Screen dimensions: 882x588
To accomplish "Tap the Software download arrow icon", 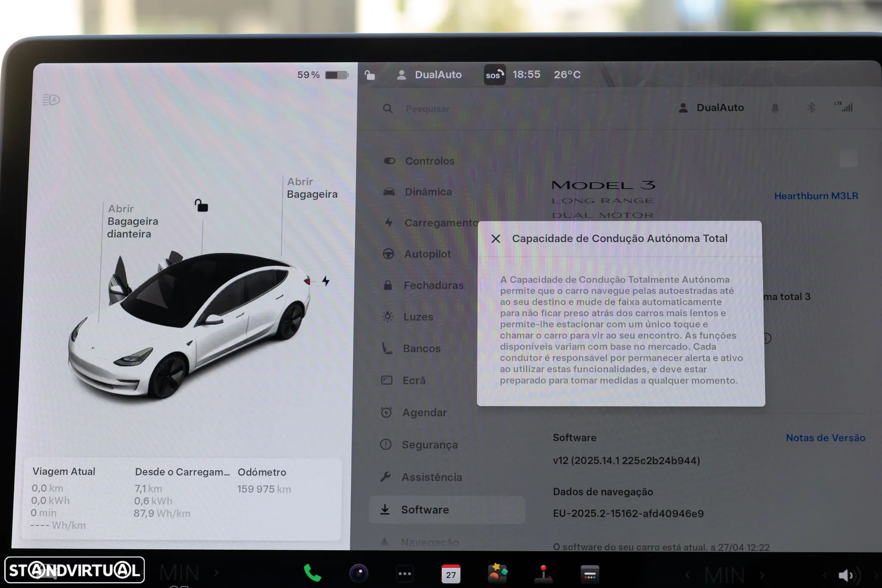I will pos(385,509).
